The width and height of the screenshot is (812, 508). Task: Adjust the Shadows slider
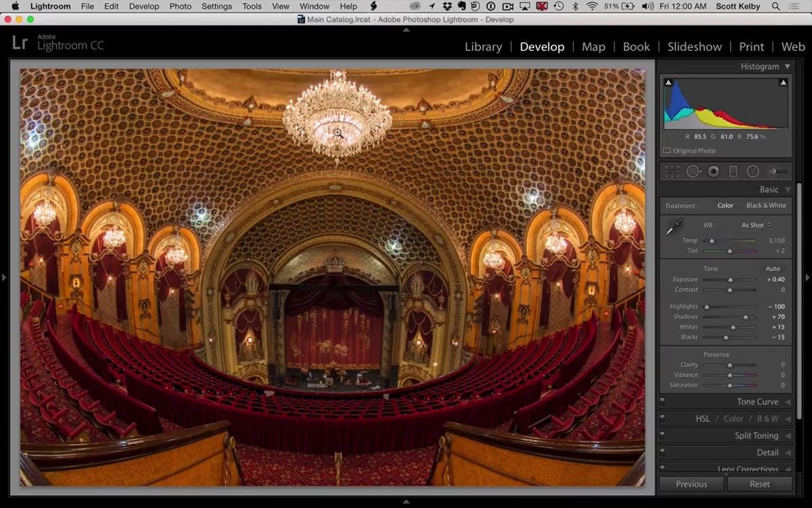(x=729, y=317)
